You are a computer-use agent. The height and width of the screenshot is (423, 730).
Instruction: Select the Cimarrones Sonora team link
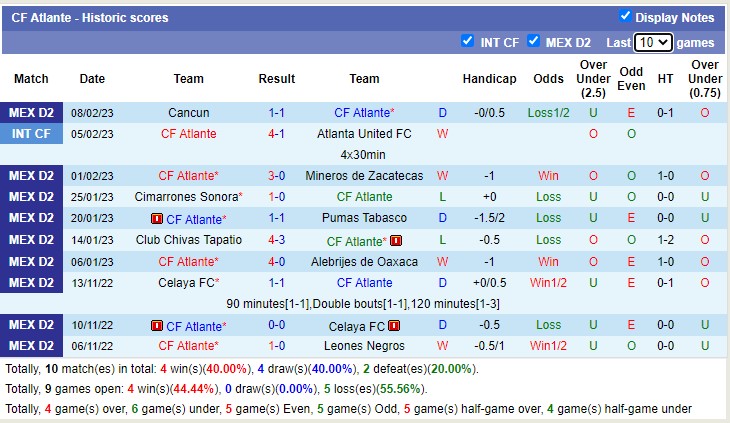pos(188,197)
